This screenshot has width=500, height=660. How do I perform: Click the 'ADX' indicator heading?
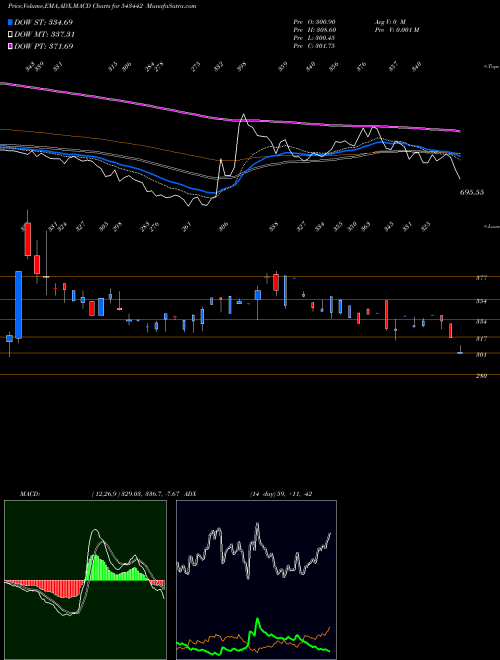click(x=191, y=493)
